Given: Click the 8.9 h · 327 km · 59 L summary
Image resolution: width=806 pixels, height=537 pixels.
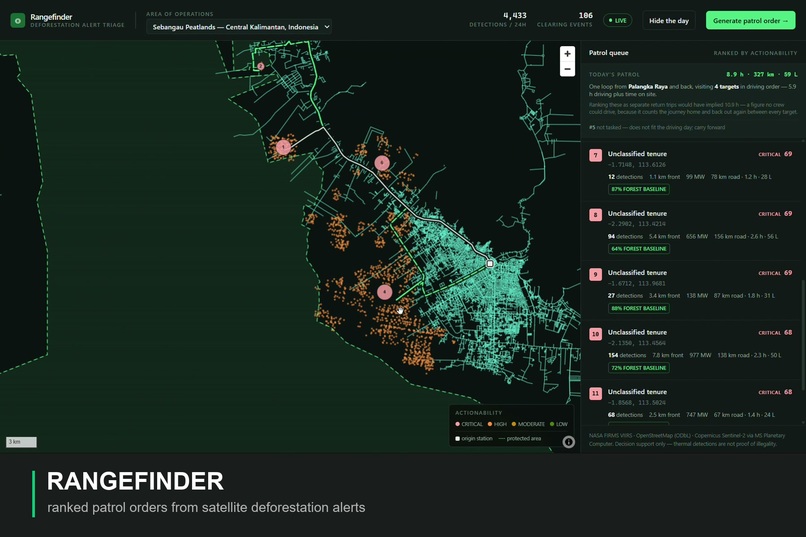Looking at the screenshot, I should (762, 75).
